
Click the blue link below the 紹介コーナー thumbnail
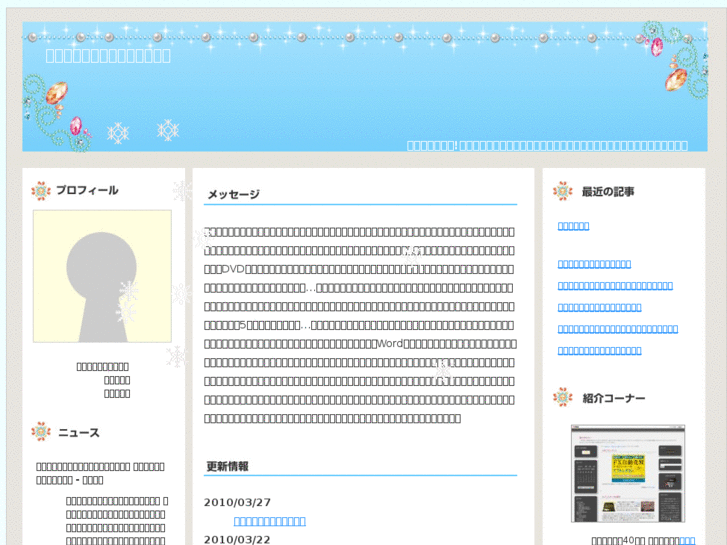pos(687,540)
